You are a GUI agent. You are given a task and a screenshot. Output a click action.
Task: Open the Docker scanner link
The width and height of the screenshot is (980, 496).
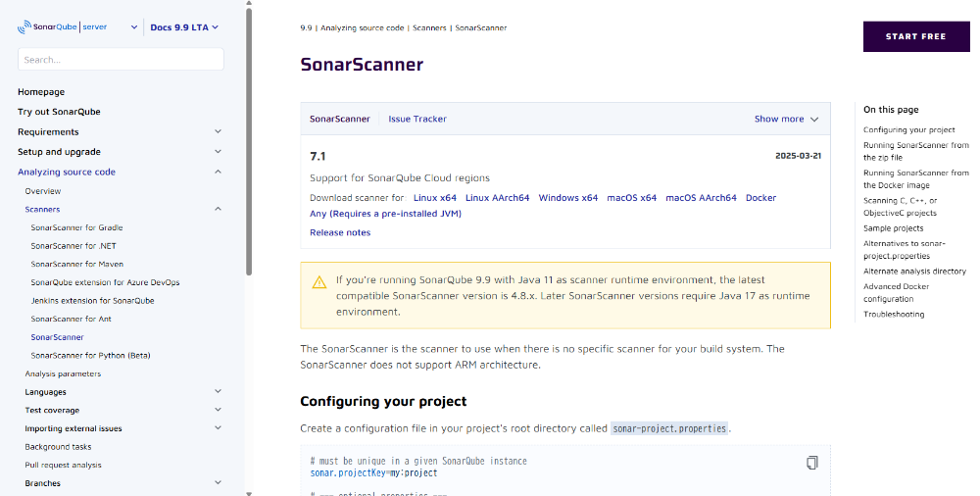pyautogui.click(x=760, y=198)
